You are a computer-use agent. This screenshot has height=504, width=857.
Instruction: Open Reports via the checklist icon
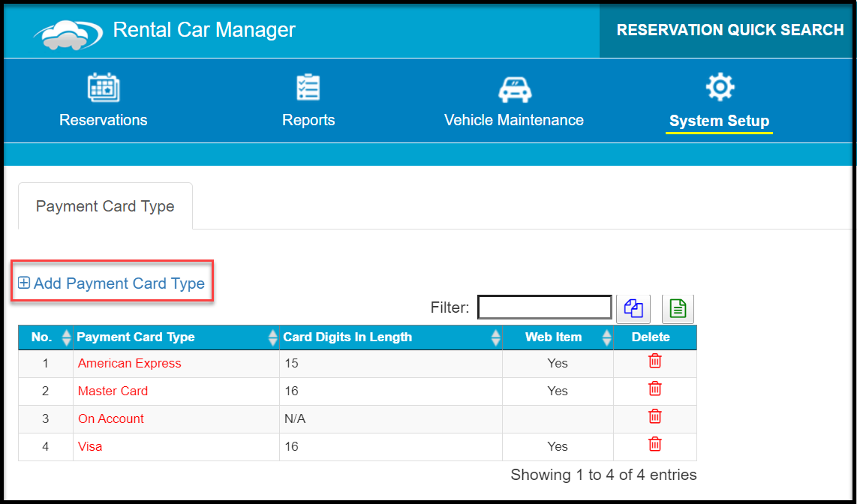point(308,87)
